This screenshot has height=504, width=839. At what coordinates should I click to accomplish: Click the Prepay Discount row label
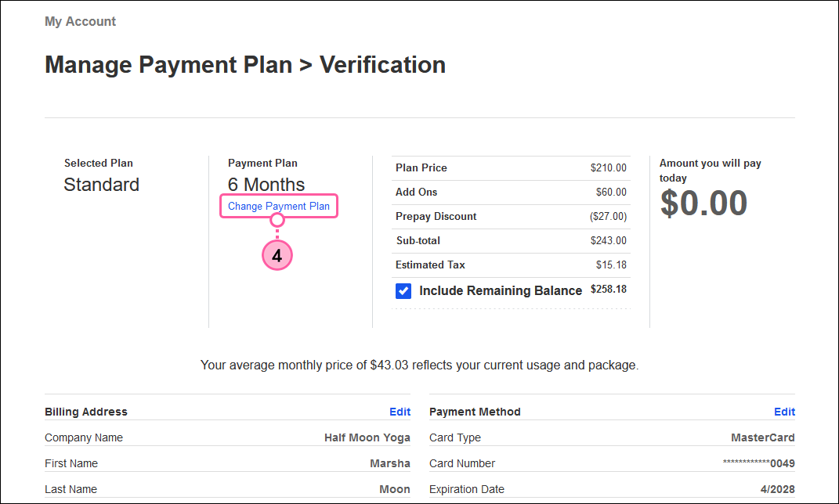[436, 217]
